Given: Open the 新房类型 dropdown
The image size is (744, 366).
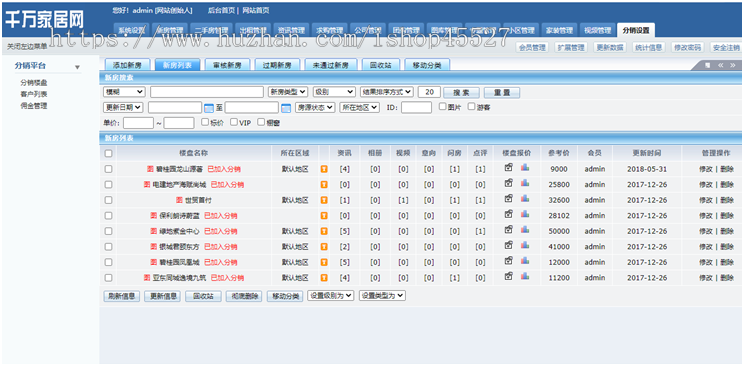Looking at the screenshot, I should [x=288, y=92].
